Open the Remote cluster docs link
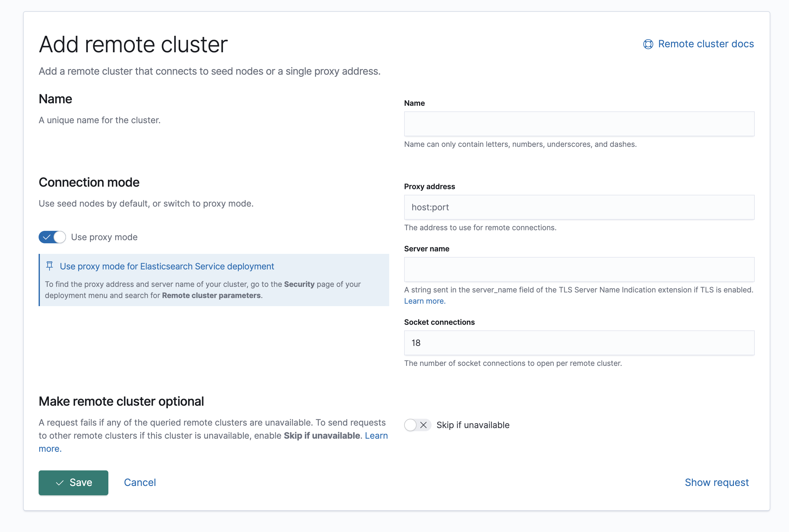The height and width of the screenshot is (532, 789). (706, 44)
